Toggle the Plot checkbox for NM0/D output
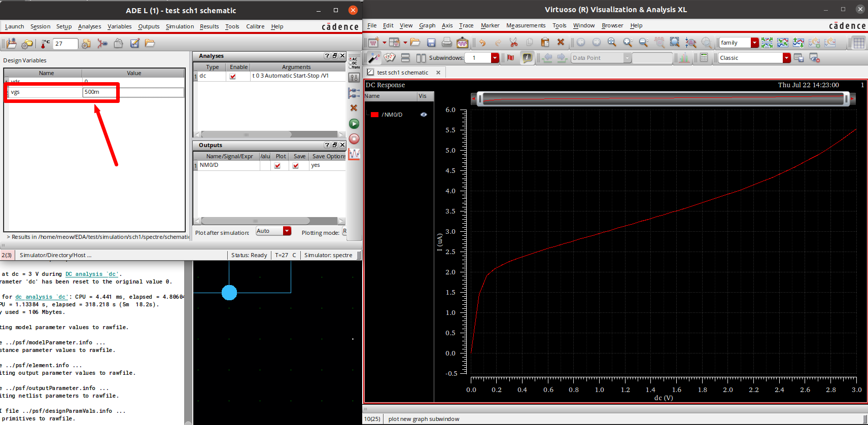 point(277,165)
